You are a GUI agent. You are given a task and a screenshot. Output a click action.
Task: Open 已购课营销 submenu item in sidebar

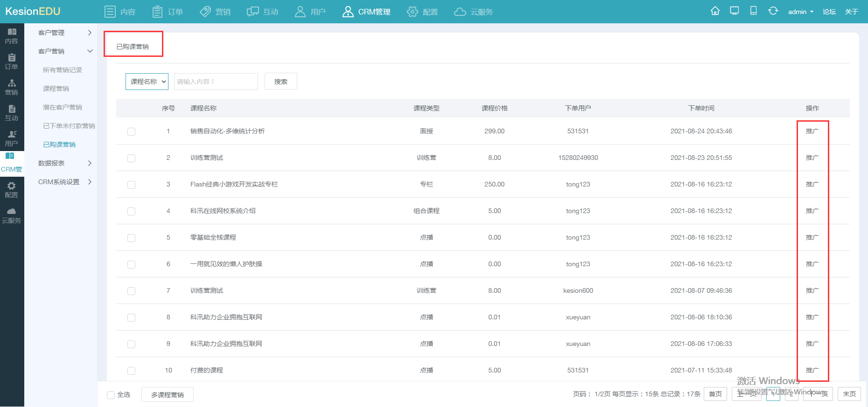[59, 145]
